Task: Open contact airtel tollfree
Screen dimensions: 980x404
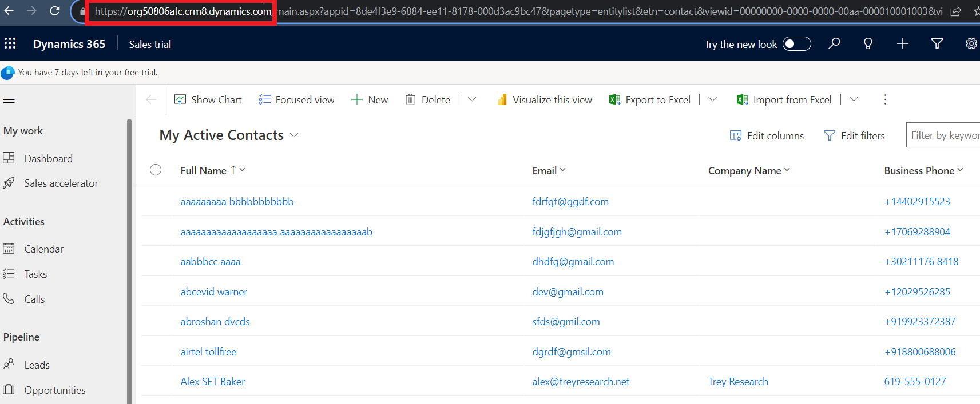Action: point(208,351)
